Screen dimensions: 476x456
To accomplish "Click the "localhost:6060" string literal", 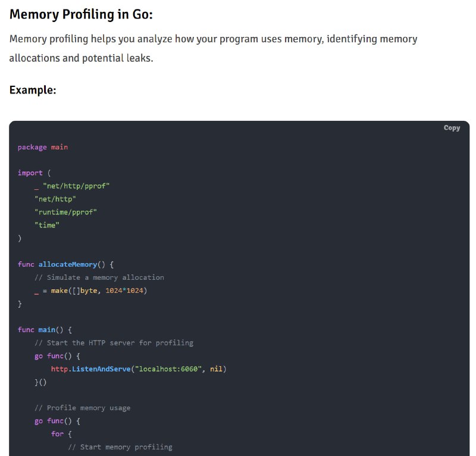I will (168, 369).
